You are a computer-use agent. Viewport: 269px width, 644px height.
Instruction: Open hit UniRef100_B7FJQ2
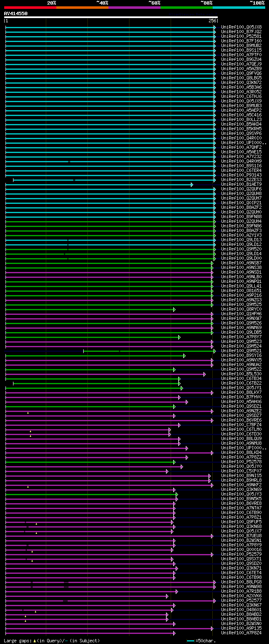(x=241, y=32)
